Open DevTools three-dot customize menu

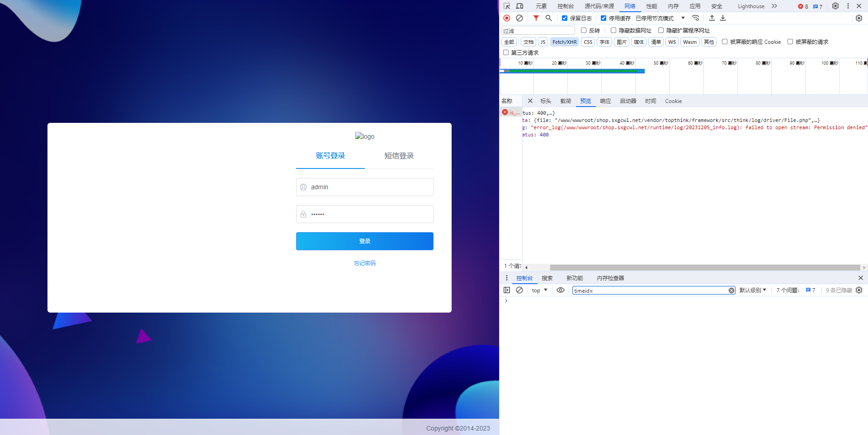(x=848, y=6)
